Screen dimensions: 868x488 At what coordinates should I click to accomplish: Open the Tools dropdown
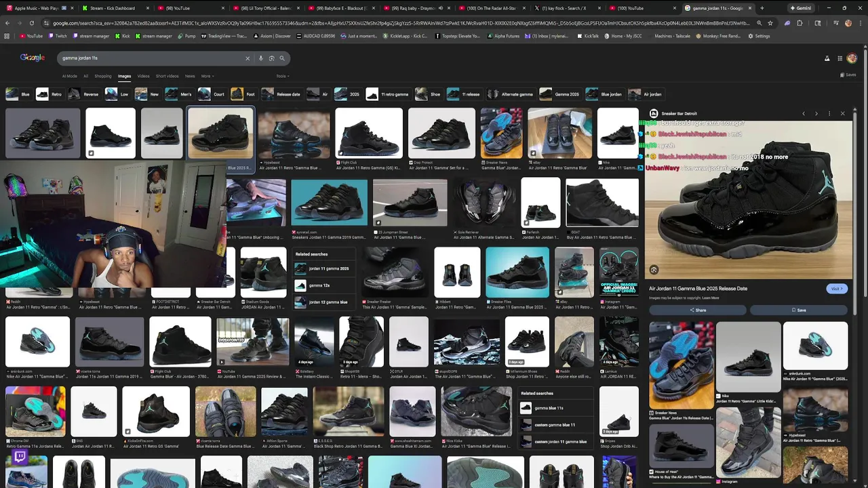click(x=281, y=76)
